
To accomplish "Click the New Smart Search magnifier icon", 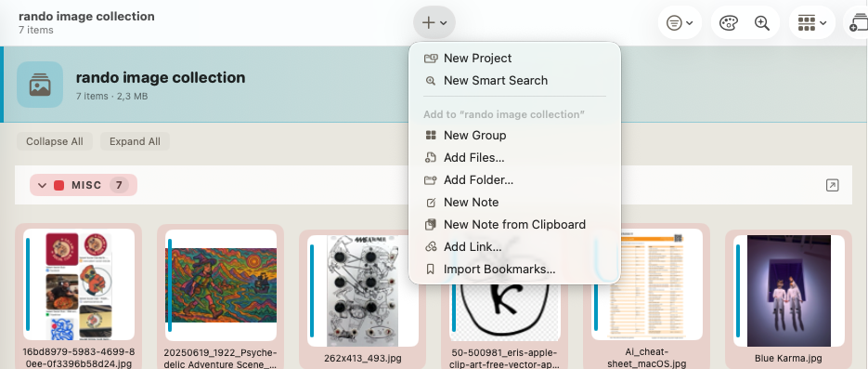I will pos(430,80).
